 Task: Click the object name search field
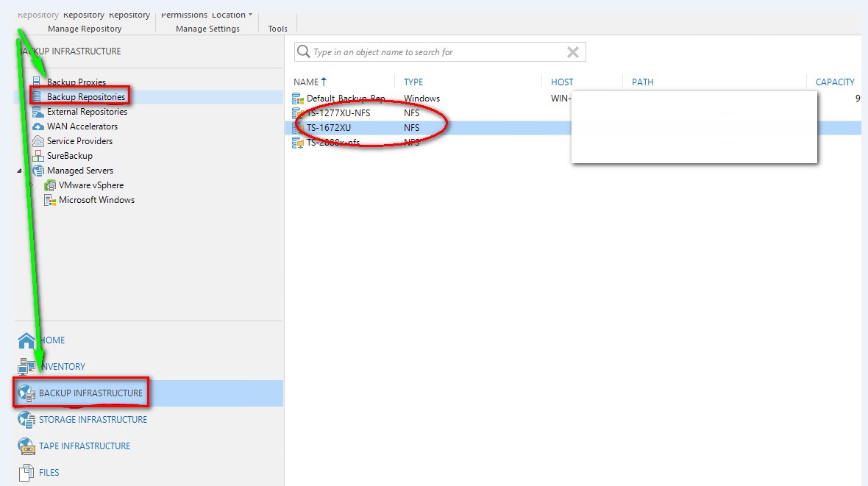click(x=434, y=52)
